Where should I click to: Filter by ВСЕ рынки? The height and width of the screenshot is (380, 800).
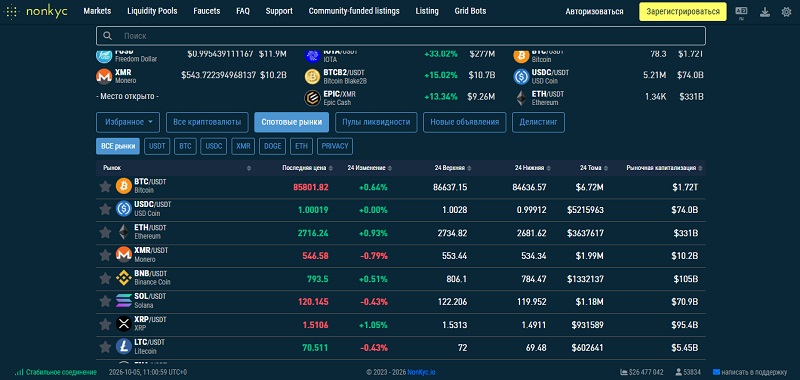(118, 146)
